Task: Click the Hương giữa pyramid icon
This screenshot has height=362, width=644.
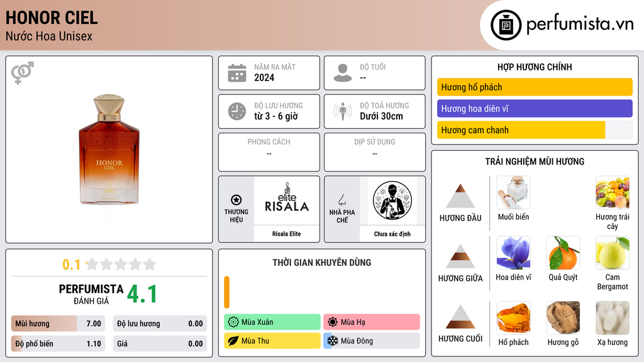Action: (x=460, y=256)
